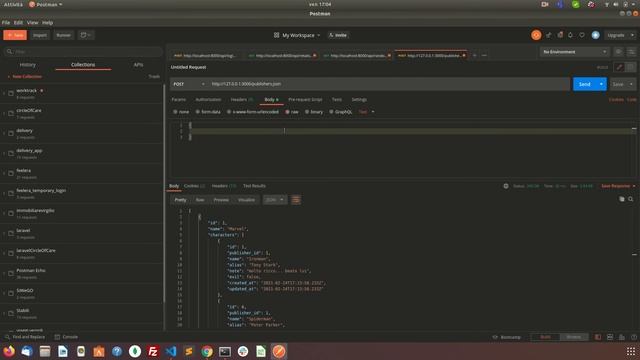This screenshot has height=360, width=640.
Task: Open manage environments settings icon
Action: click(631, 52)
